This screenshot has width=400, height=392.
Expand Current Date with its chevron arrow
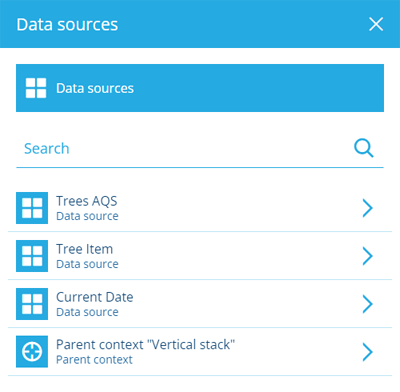[x=367, y=304]
